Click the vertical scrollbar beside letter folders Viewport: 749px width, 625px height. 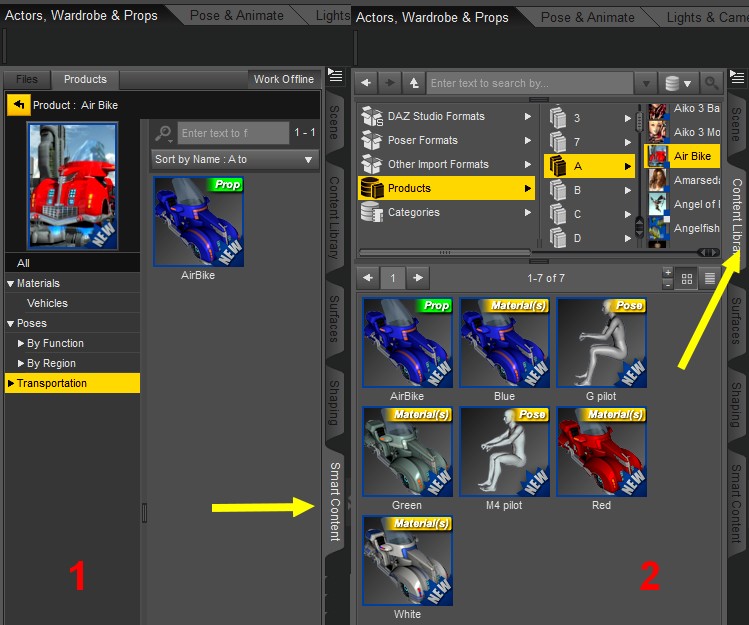[x=639, y=122]
